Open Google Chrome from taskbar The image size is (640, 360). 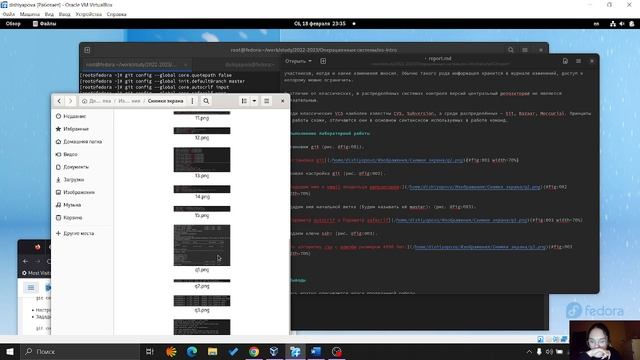[x=254, y=351]
